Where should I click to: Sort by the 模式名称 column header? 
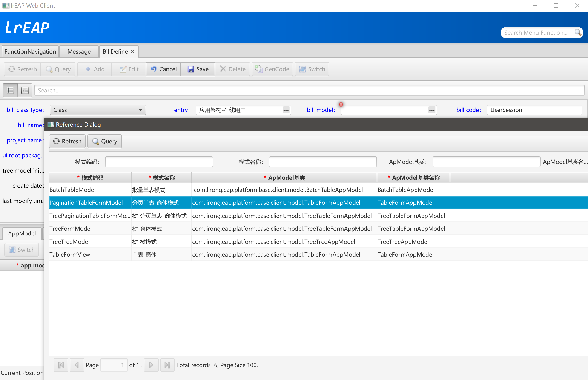161,178
